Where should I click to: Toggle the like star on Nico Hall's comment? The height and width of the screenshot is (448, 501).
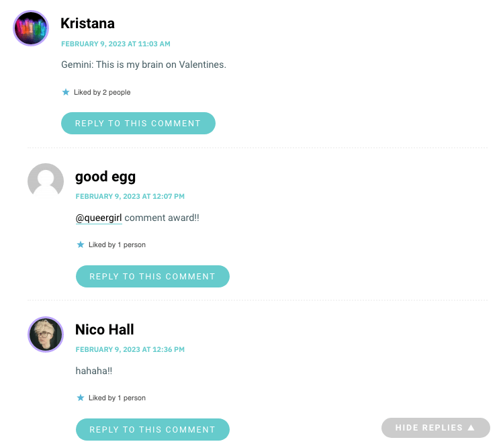click(81, 398)
